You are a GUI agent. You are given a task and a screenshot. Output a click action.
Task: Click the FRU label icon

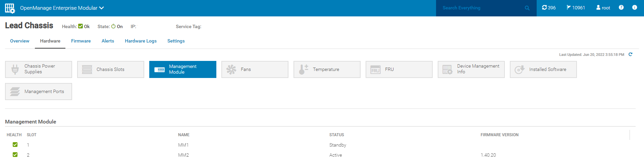tap(375, 70)
